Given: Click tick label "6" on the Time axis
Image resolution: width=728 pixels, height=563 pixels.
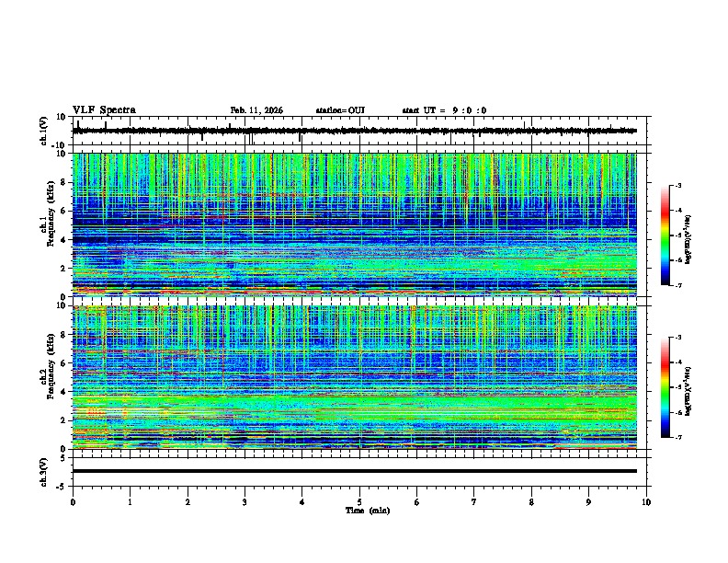Looking at the screenshot, I should (417, 502).
